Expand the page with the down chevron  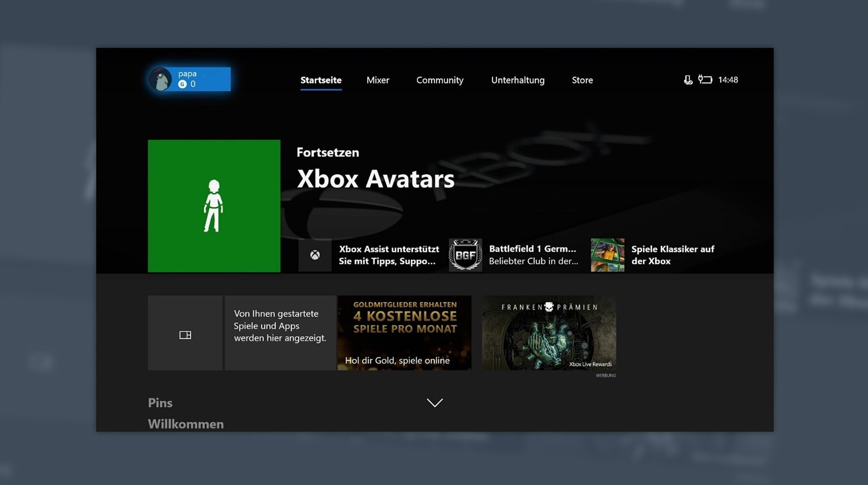click(x=434, y=403)
